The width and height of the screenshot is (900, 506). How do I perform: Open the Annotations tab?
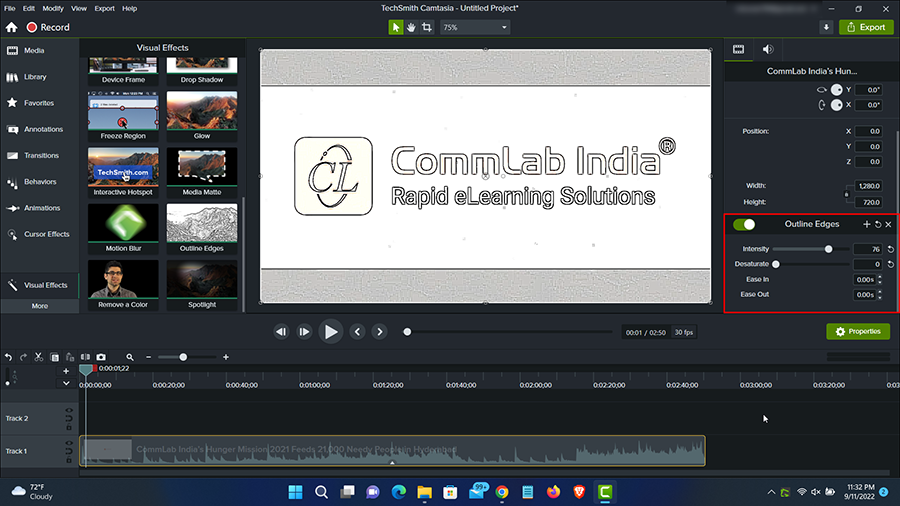click(39, 129)
